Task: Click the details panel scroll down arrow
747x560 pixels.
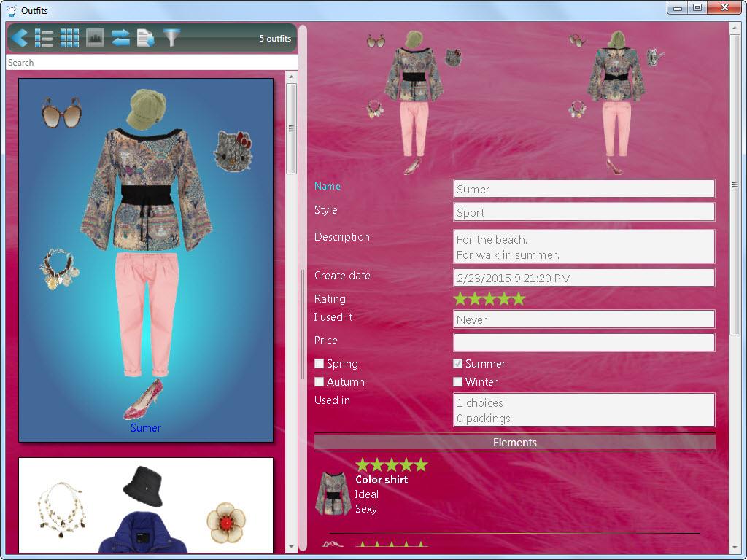Action: [x=735, y=547]
